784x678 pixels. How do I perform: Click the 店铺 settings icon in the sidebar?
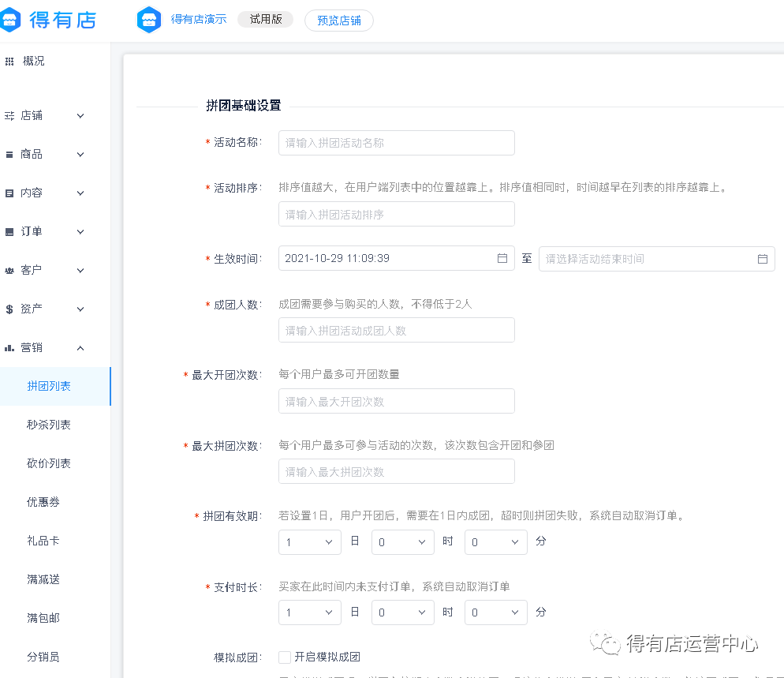(9, 116)
